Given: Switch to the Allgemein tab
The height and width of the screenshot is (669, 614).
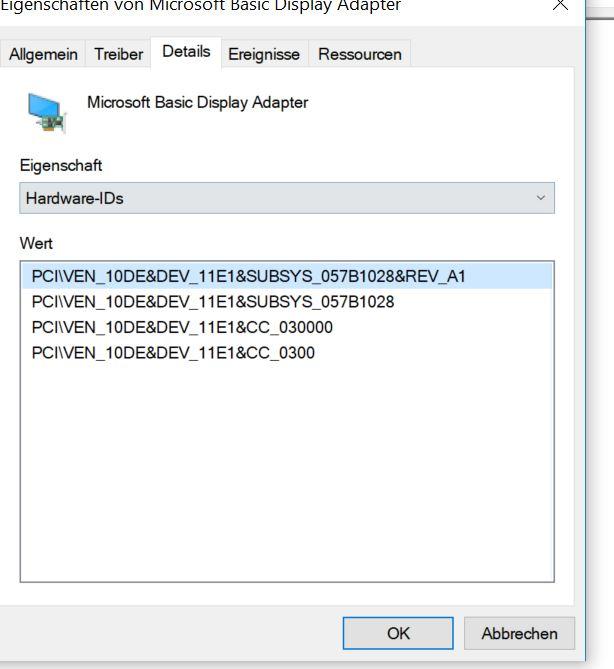Looking at the screenshot, I should (43, 54).
